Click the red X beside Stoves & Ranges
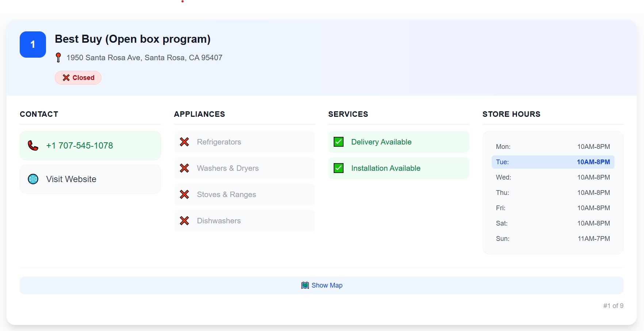644x331 pixels. point(184,195)
